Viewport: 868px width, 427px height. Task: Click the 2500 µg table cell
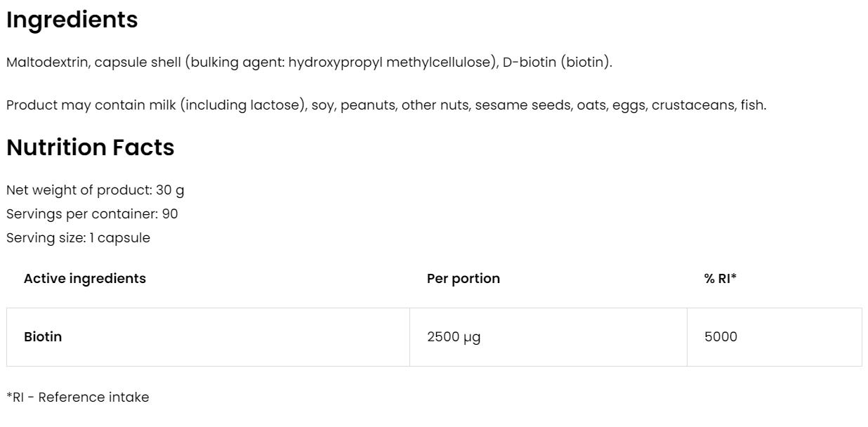pos(454,337)
